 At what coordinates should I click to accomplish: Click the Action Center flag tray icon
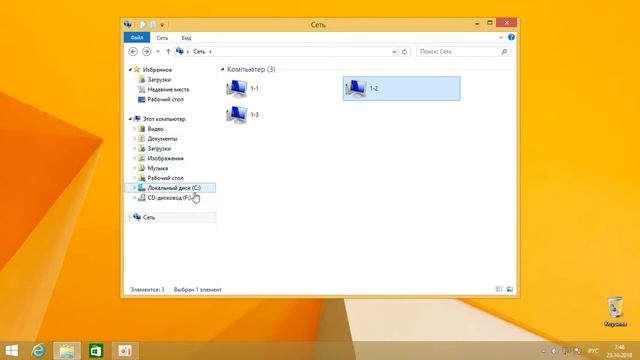[x=578, y=351]
